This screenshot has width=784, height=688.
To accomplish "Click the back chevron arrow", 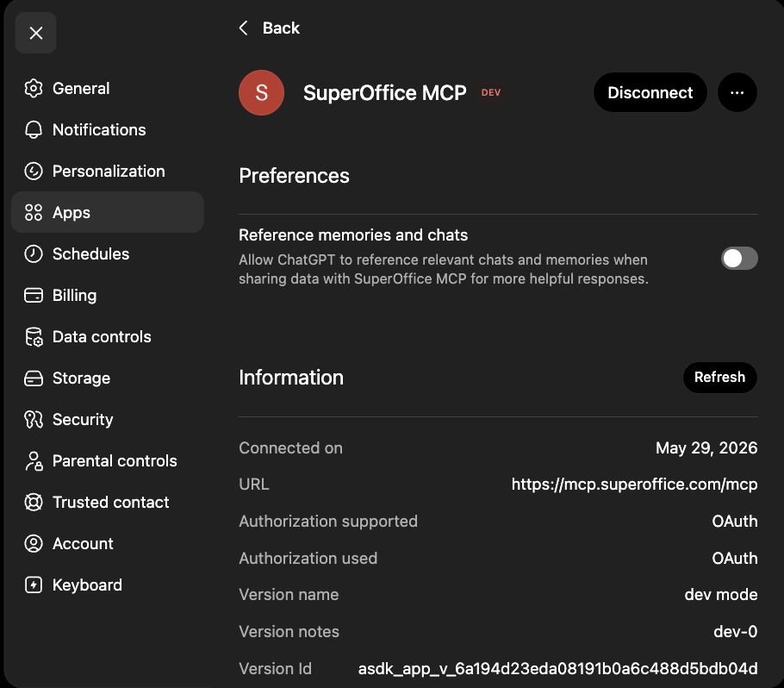I will (244, 28).
